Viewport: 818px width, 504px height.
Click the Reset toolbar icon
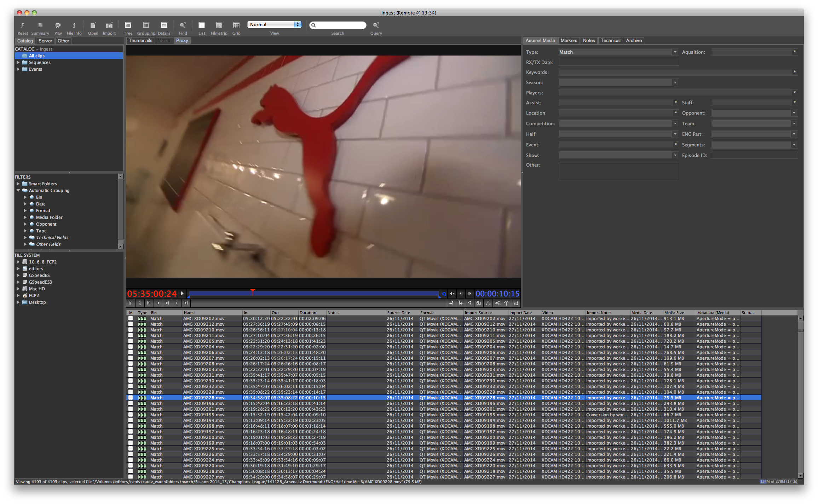(x=23, y=25)
